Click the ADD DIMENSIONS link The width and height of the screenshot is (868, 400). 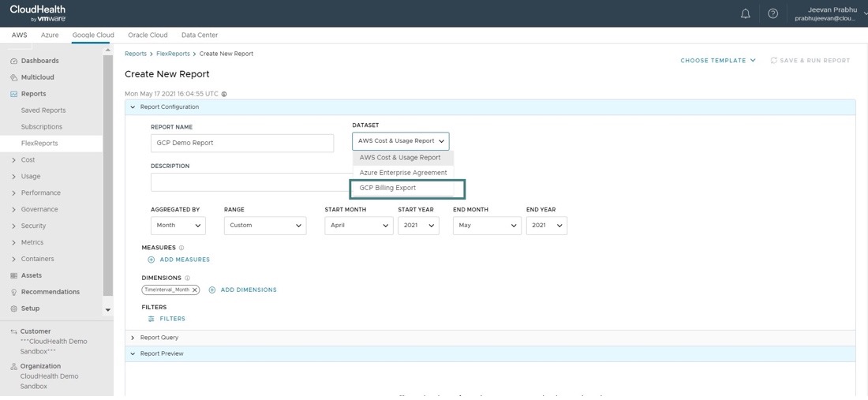coord(249,290)
